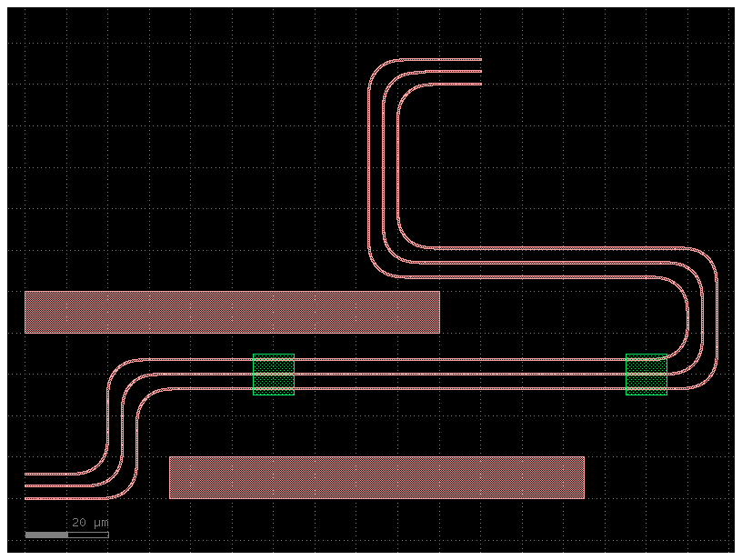Viewport: 742px width, 560px height.
Task: Select the middle waveguide's open end at top
Action: click(x=479, y=72)
